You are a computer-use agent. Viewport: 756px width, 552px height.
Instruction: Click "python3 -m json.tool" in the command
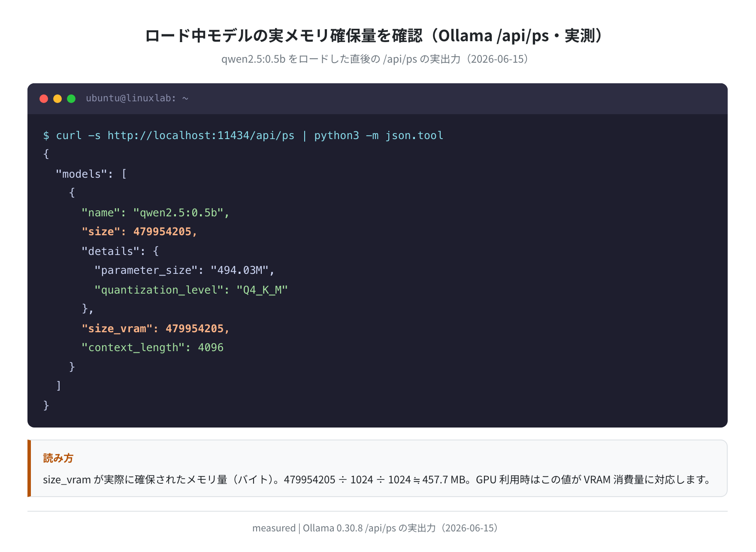tap(379, 136)
